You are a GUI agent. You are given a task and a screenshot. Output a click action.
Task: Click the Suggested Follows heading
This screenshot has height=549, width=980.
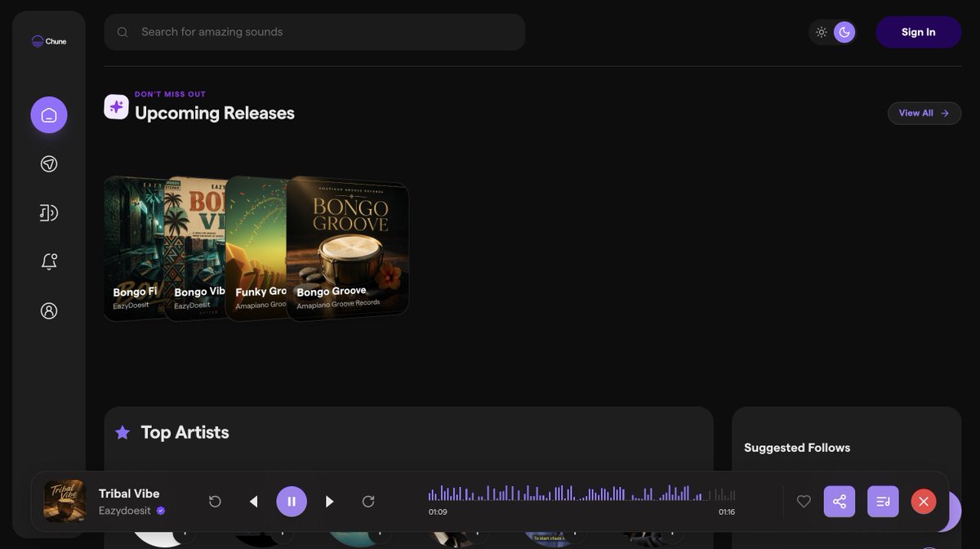(797, 448)
